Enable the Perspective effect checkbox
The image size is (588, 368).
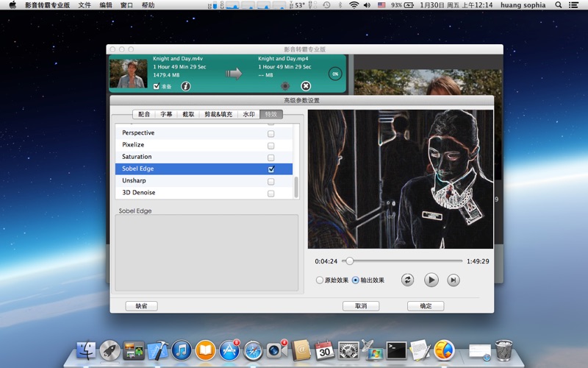tap(270, 133)
